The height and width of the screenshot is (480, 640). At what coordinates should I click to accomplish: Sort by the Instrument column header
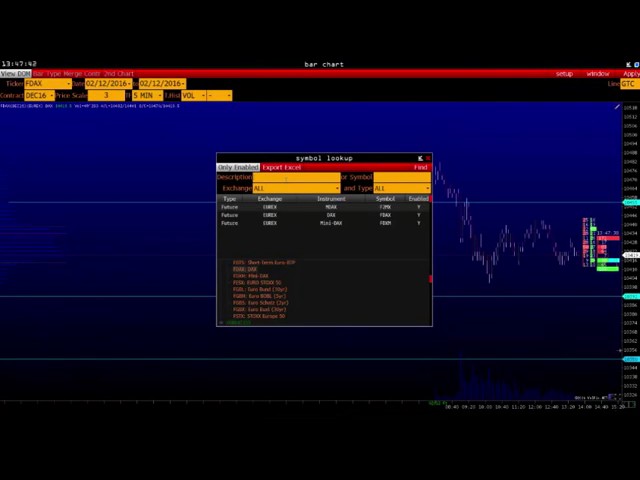tap(331, 199)
